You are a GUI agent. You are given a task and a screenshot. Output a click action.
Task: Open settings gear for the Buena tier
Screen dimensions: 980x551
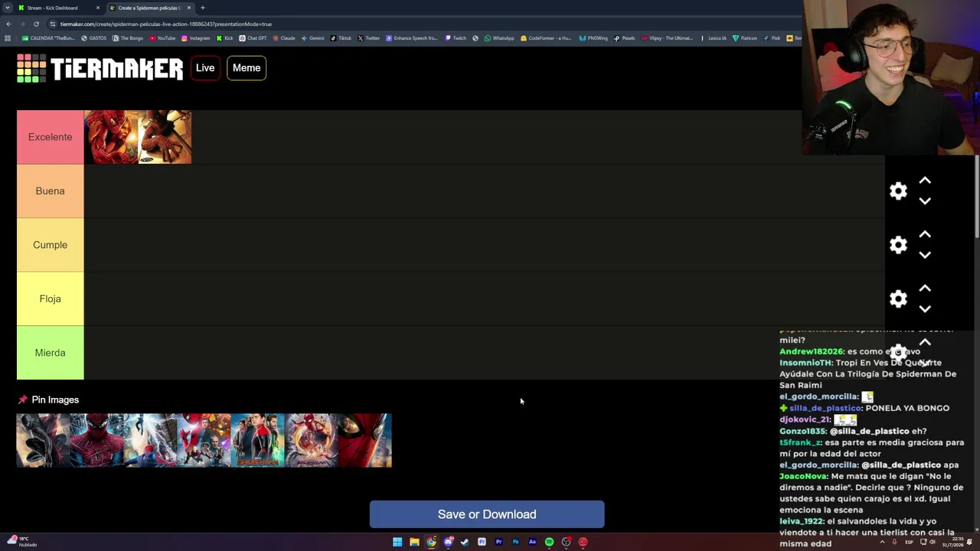click(x=898, y=191)
